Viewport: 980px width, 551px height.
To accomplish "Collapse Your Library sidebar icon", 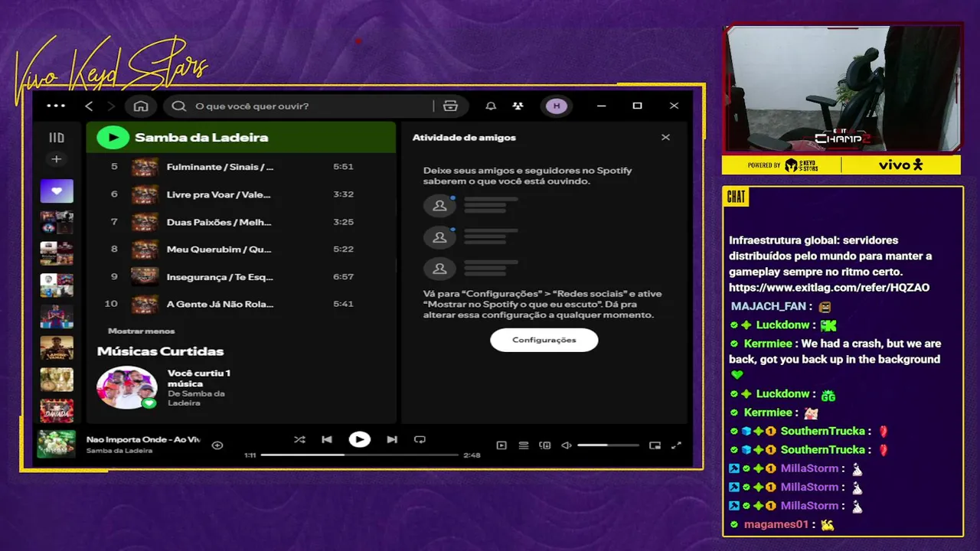I will pos(57,138).
